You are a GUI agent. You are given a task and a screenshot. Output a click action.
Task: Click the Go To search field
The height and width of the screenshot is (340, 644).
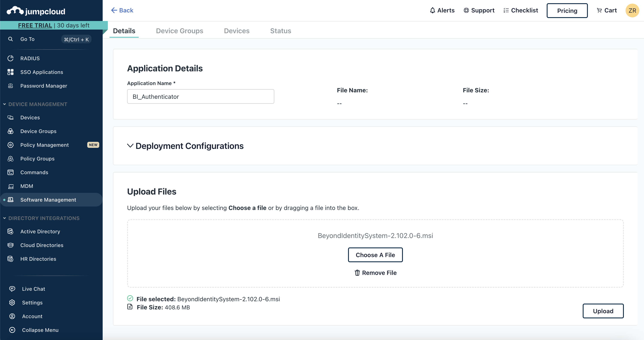pos(50,39)
